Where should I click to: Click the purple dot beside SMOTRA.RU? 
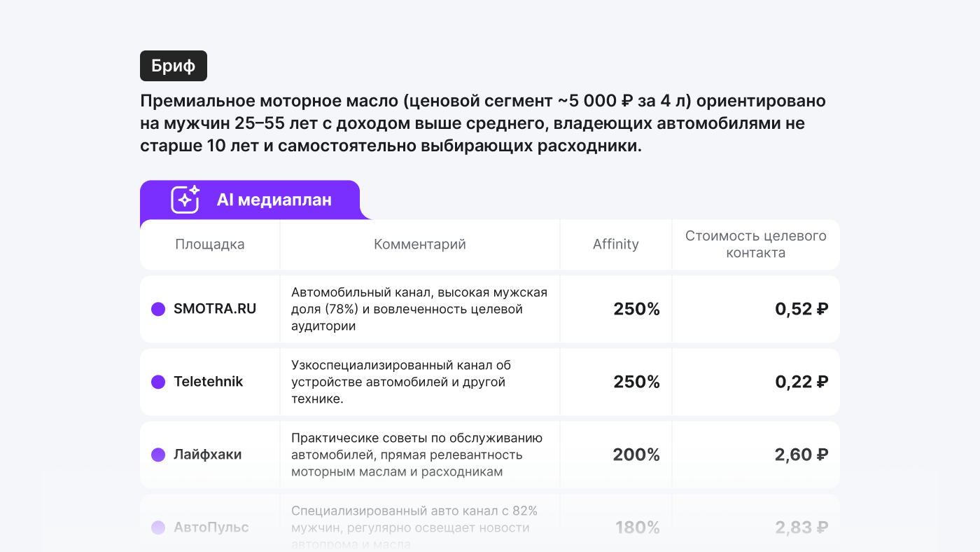click(x=158, y=309)
